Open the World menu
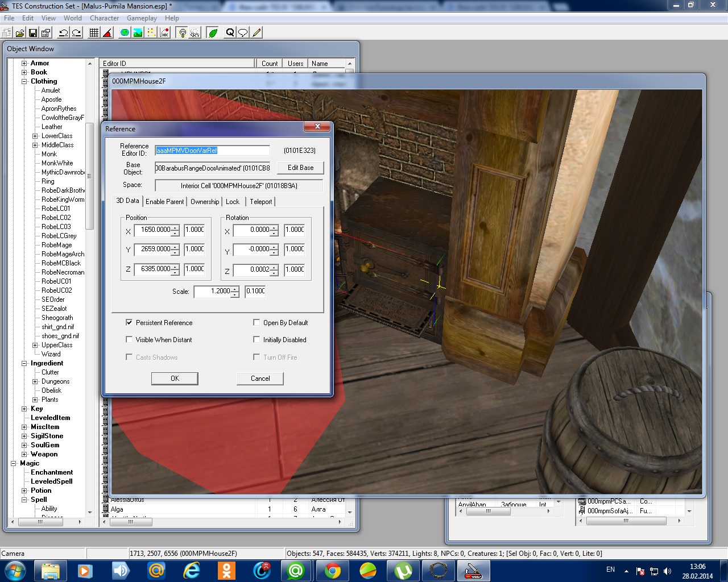This screenshot has height=582, width=728. [73, 18]
